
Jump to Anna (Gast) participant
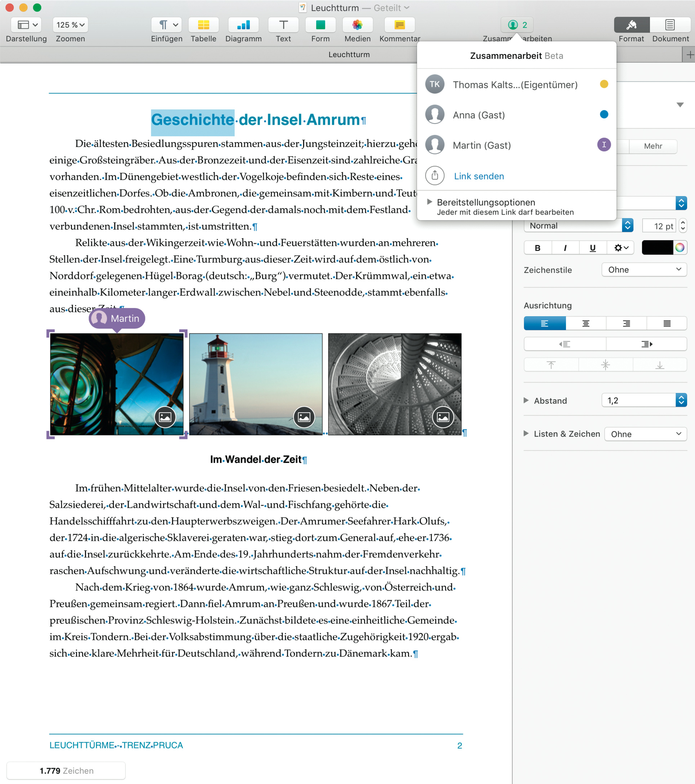point(478,115)
